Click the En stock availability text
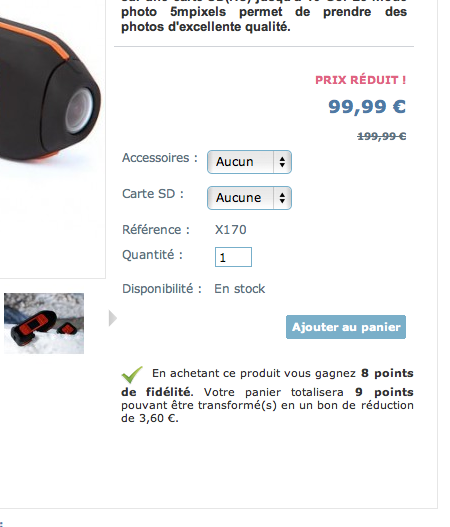This screenshot has width=450, height=527. coord(240,289)
